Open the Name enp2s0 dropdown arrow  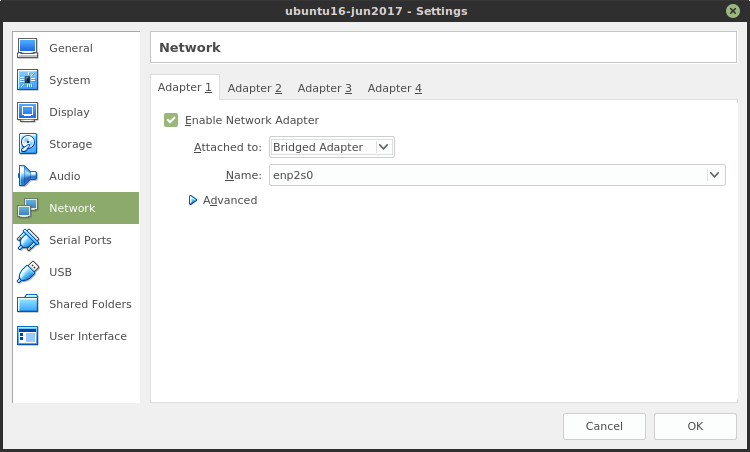[715, 174]
